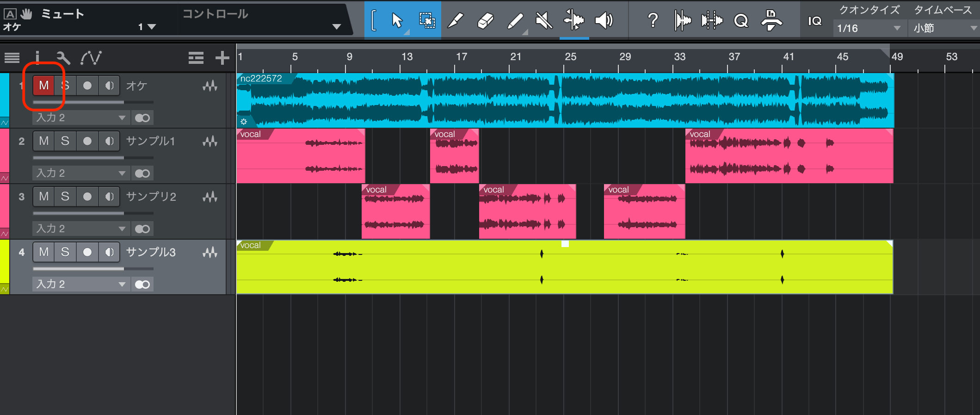
Task: Open input 入力 2 dropdown on サンプル3
Action: click(x=81, y=284)
